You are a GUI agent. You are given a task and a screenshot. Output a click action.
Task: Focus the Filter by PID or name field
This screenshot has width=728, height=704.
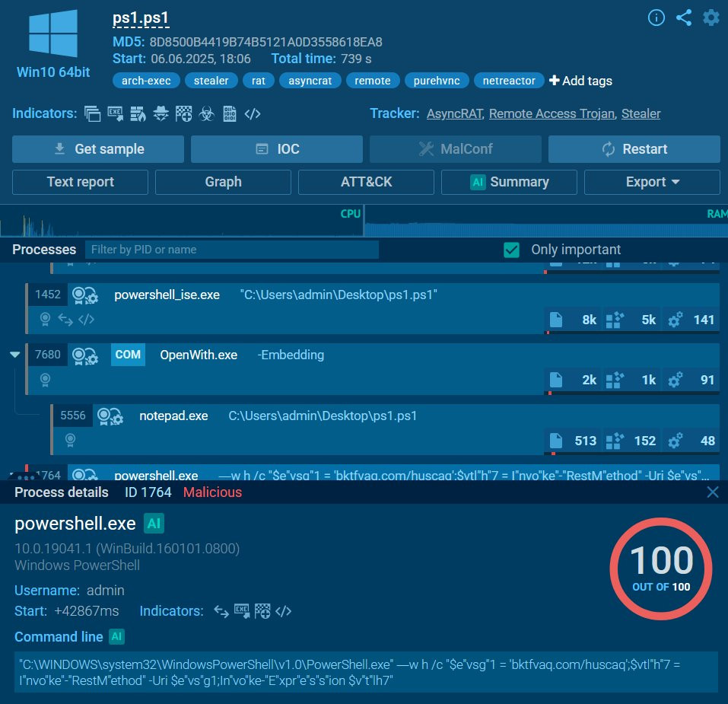click(232, 250)
